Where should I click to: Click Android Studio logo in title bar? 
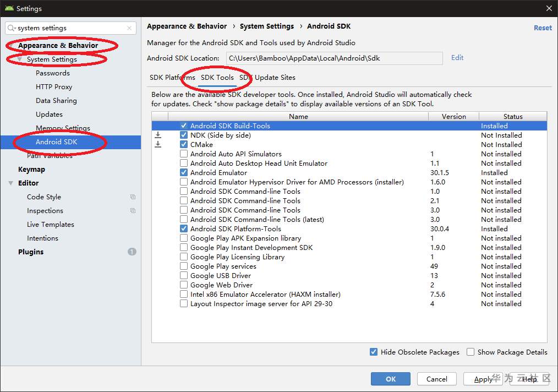pyautogui.click(x=9, y=8)
